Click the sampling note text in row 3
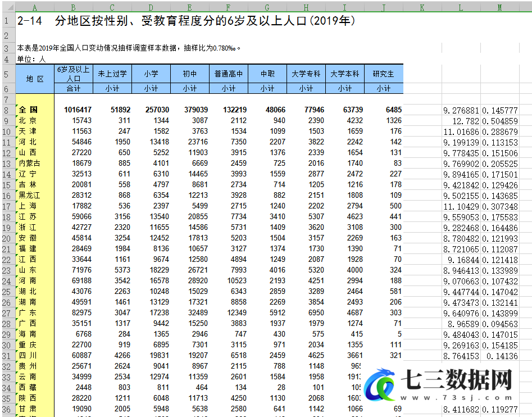This screenshot has width=532, height=417. (129, 48)
